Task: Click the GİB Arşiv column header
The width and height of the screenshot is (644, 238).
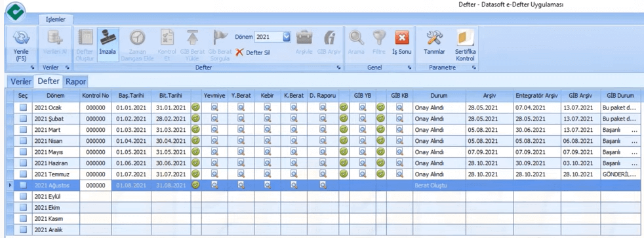Action: pyautogui.click(x=580, y=95)
